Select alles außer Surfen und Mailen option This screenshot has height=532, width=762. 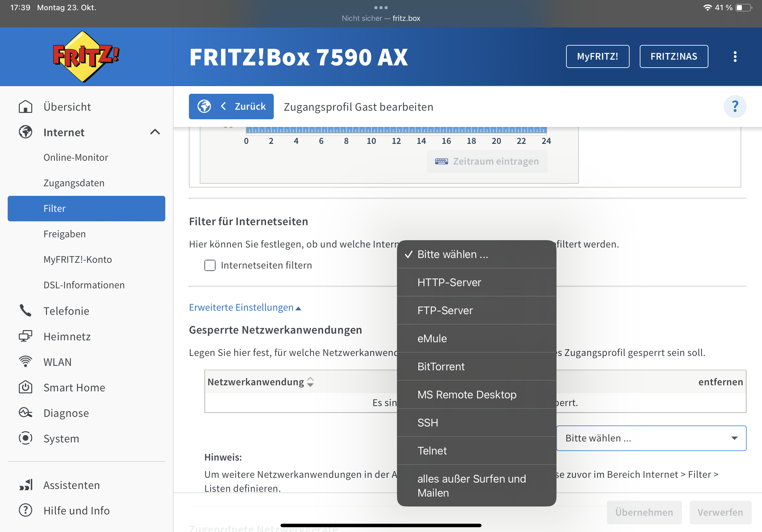pyautogui.click(x=471, y=485)
